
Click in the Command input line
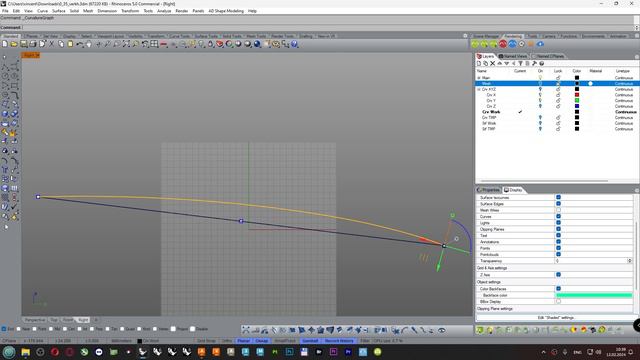point(329,27)
